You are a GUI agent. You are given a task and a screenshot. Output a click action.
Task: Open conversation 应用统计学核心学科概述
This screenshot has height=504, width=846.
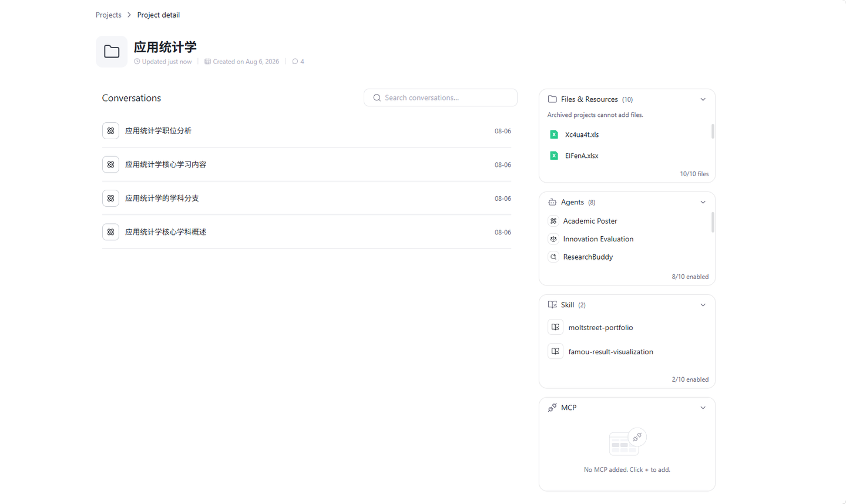[307, 232]
